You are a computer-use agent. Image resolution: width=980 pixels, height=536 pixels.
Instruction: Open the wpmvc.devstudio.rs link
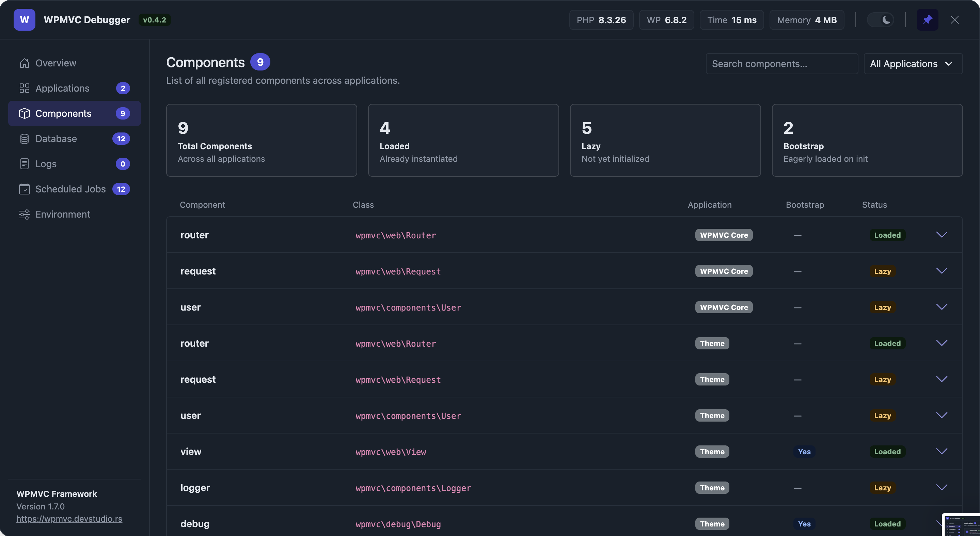pos(69,519)
